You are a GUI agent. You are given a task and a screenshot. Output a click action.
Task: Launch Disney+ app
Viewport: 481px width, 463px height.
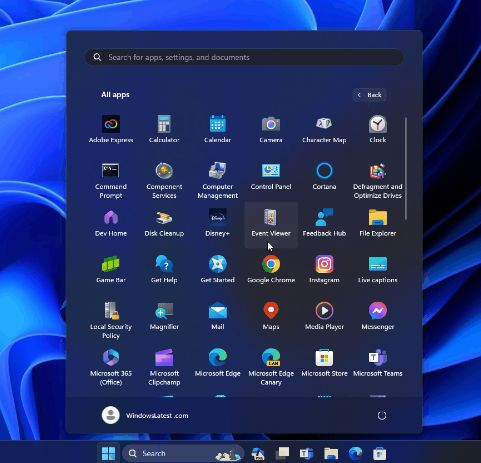[x=217, y=223]
